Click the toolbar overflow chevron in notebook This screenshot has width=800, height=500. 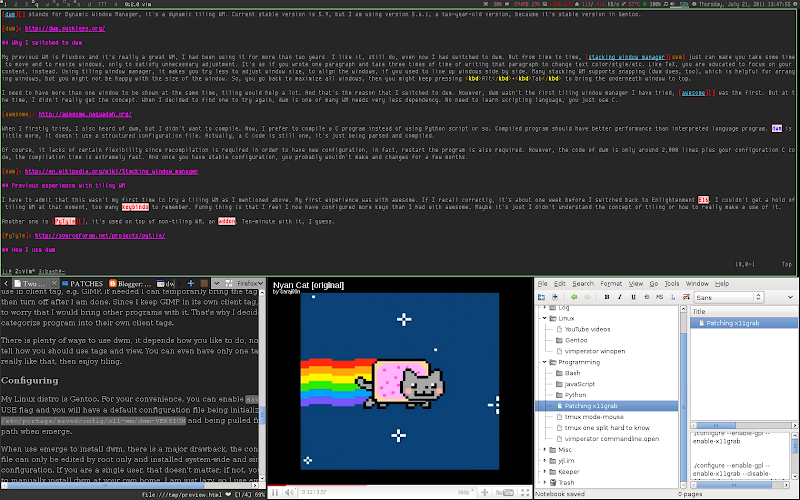(x=790, y=297)
